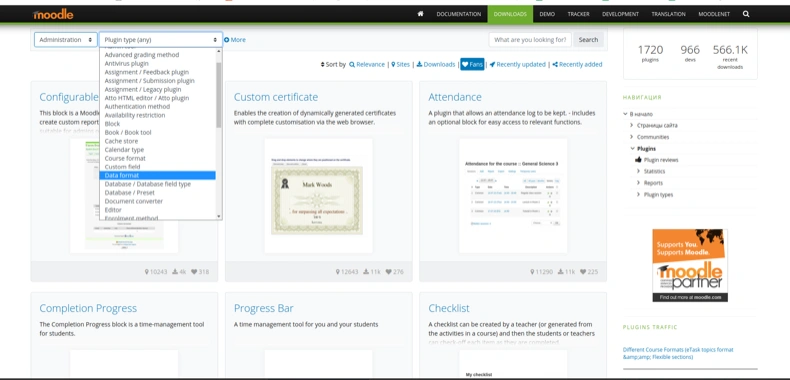
Task: Sort plugins by Recently updated
Action: point(517,65)
